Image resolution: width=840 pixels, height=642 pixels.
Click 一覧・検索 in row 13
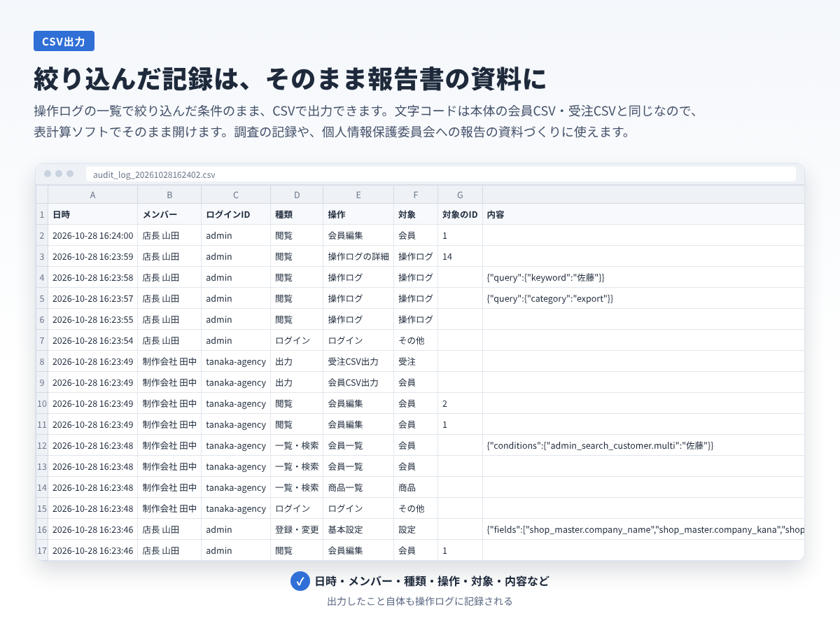(x=297, y=466)
